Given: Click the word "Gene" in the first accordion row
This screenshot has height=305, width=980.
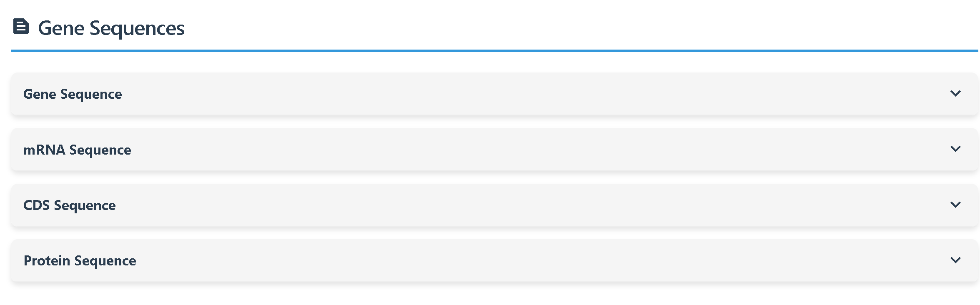Looking at the screenshot, I should [x=40, y=94].
